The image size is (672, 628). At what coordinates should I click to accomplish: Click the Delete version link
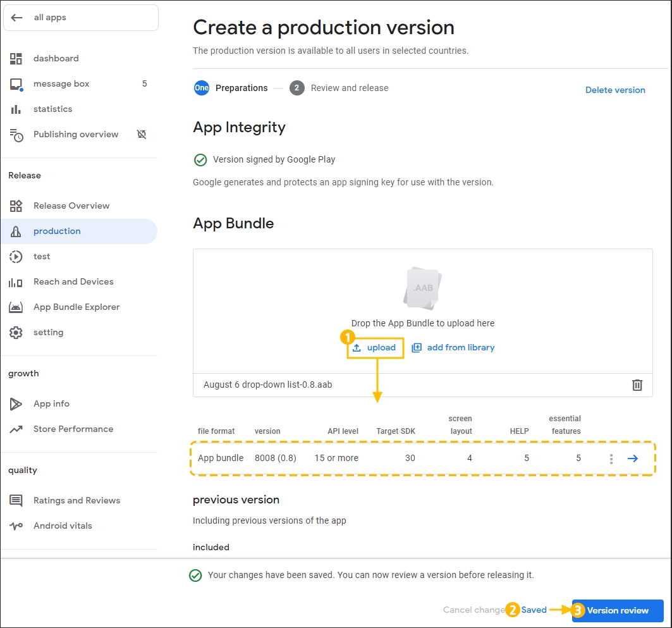coord(615,90)
